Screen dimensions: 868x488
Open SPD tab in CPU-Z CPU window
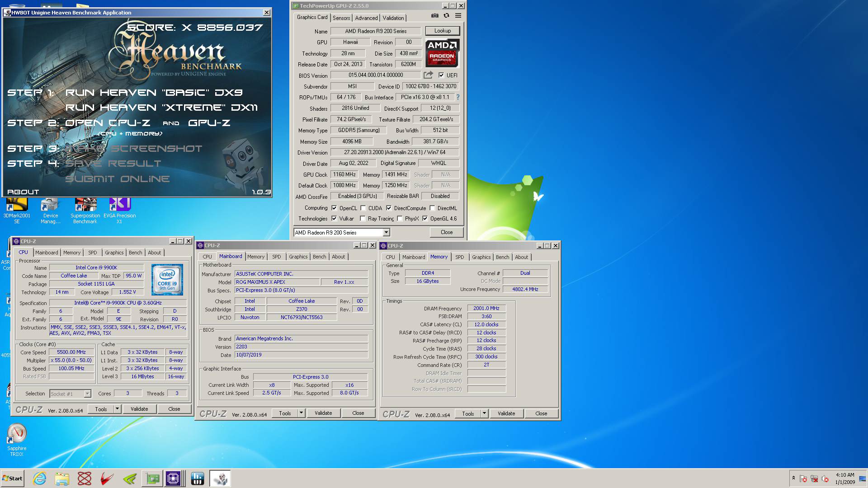click(x=93, y=253)
